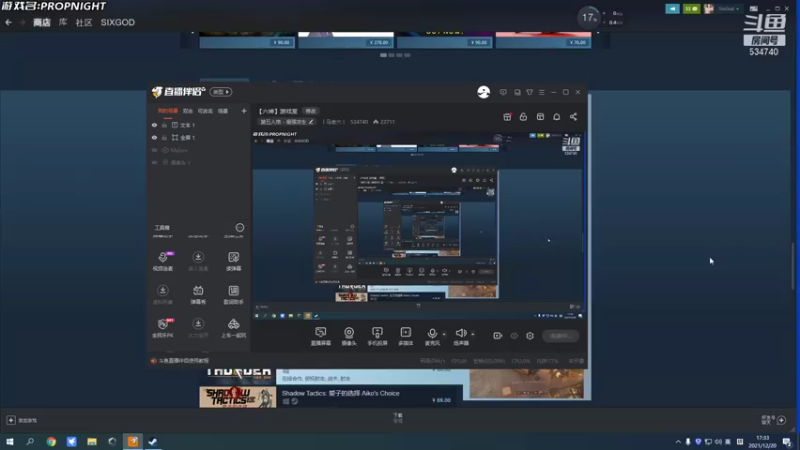Open the streamer avatar in the broadcast app
The height and width of the screenshot is (450, 800).
483,92
